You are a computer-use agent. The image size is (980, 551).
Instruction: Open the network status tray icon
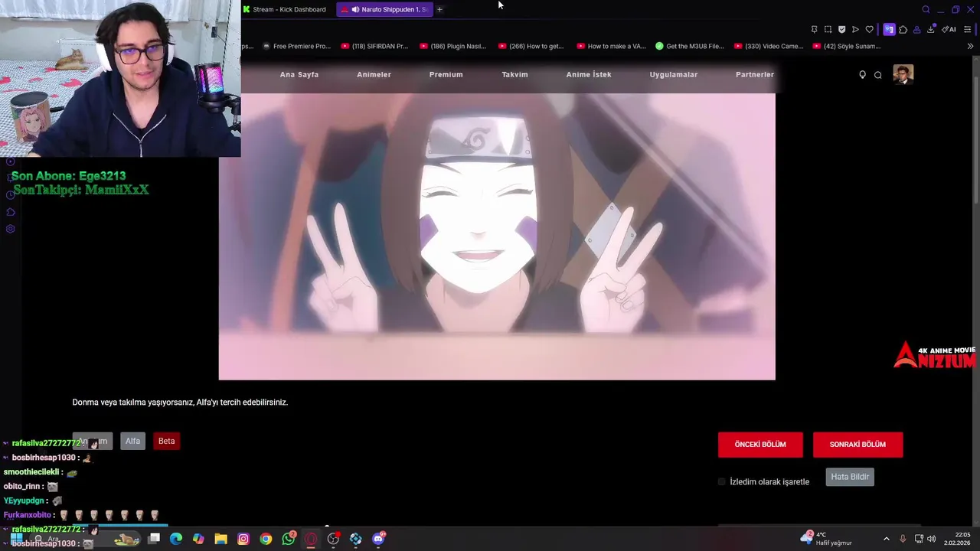click(x=919, y=539)
